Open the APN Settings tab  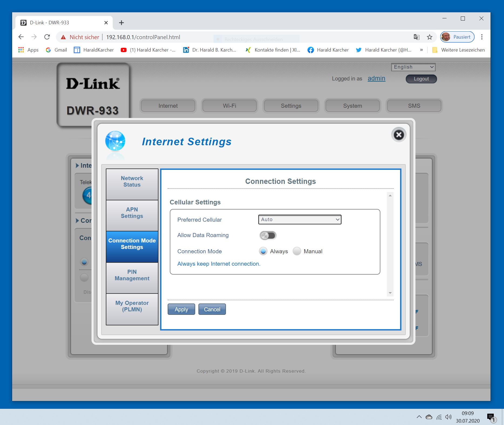[132, 215]
